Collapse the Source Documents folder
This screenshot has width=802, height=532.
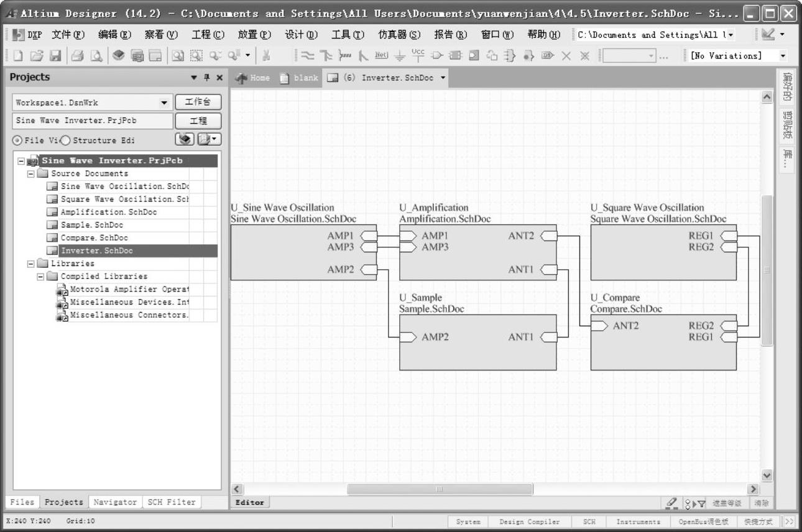pyautogui.click(x=30, y=174)
